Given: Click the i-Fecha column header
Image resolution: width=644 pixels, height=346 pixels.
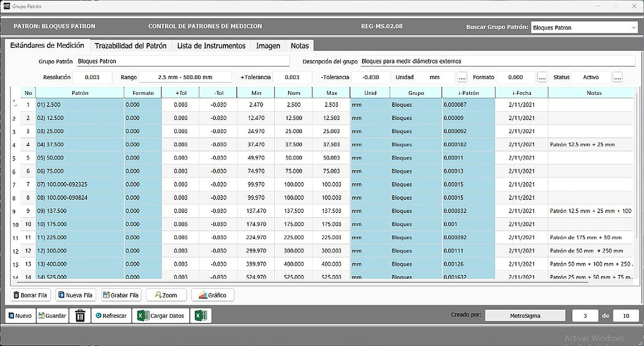Looking at the screenshot, I should click(x=522, y=93).
